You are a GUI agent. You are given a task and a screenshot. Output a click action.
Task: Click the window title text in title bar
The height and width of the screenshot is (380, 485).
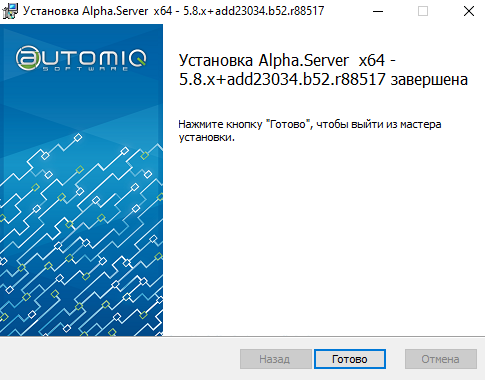(173, 11)
